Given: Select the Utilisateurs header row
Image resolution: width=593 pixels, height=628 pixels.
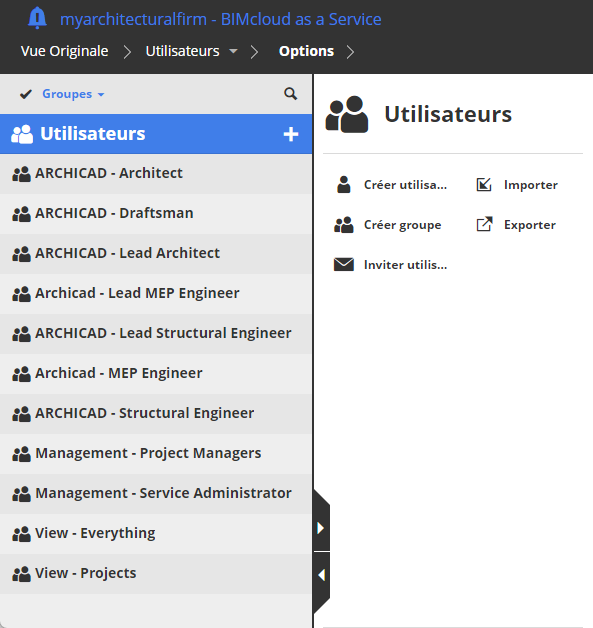Looking at the screenshot, I should coord(156,134).
